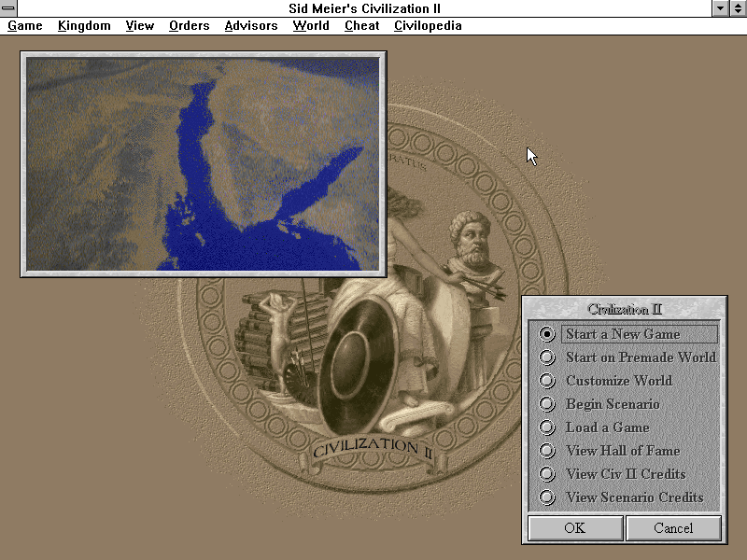Viewport: 747px width, 560px height.
Task: Open the View menu
Action: point(139,26)
